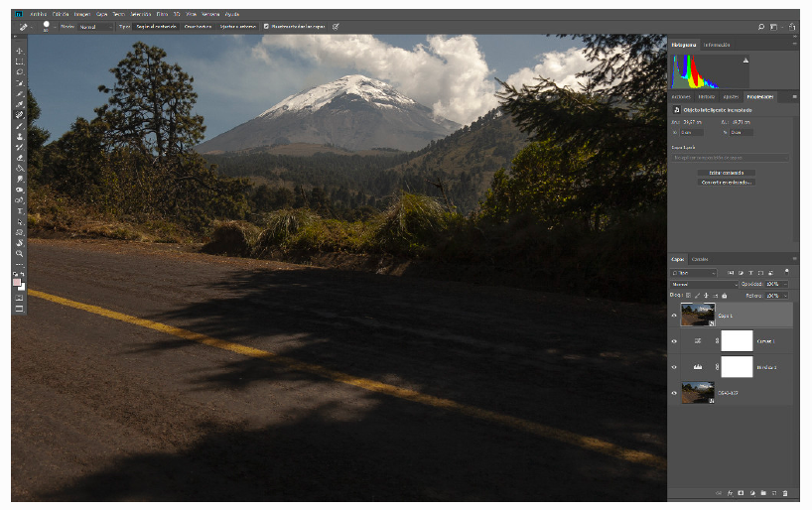Click the foreground color swatch
Image resolution: width=812 pixels, height=510 pixels.
click(x=17, y=283)
